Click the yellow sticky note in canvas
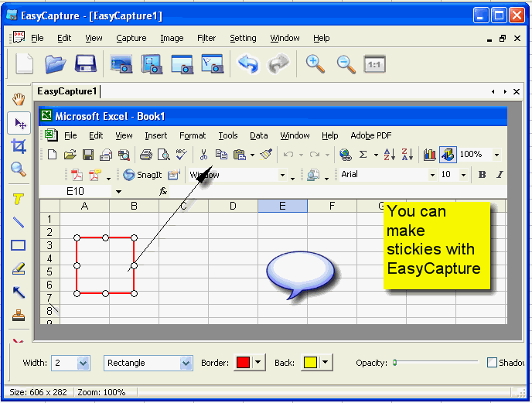 (x=437, y=245)
